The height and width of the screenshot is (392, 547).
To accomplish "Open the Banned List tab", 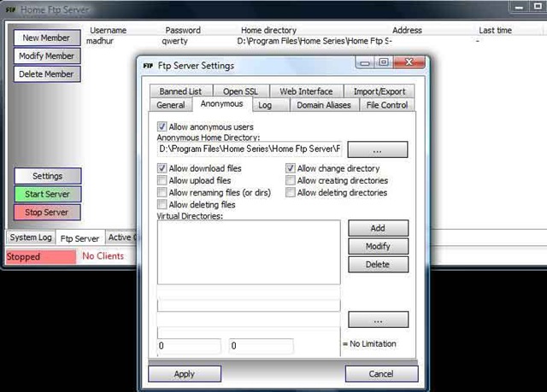I will click(180, 91).
